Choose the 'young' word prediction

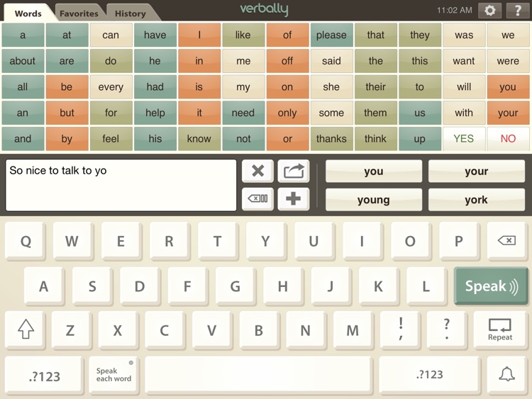click(374, 200)
